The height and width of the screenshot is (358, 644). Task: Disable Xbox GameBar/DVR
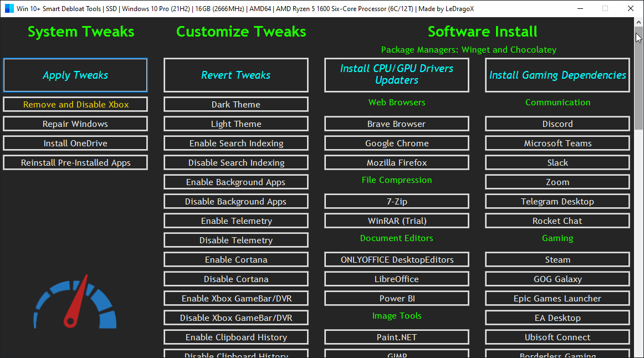click(236, 318)
